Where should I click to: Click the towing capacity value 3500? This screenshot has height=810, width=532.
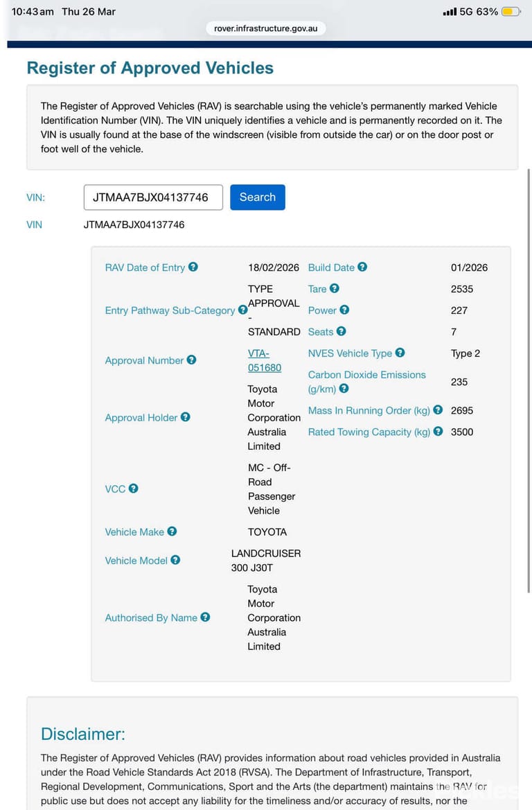(462, 432)
